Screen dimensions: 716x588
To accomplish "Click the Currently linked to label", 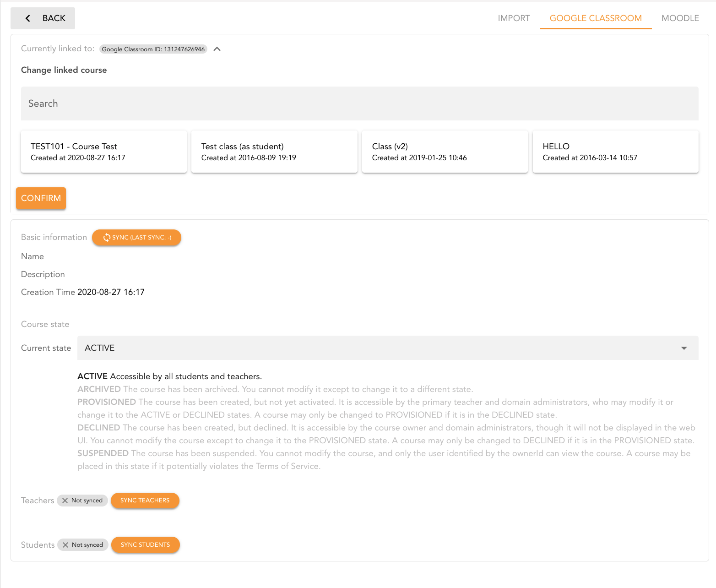I will 58,49.
